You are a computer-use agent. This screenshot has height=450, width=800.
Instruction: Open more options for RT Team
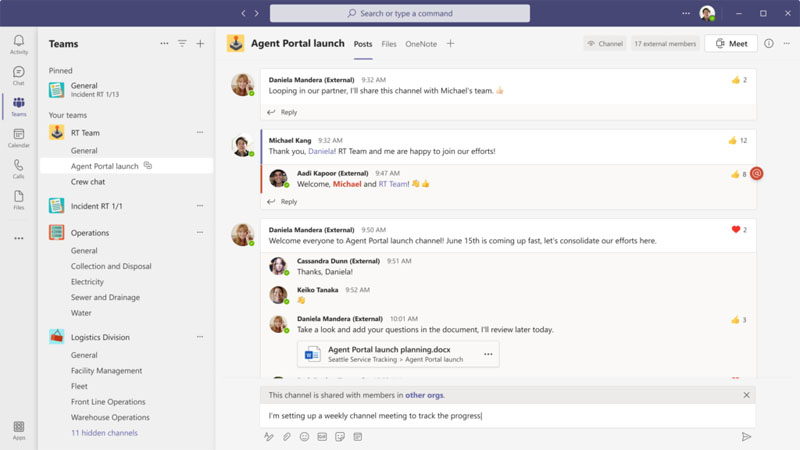click(200, 133)
